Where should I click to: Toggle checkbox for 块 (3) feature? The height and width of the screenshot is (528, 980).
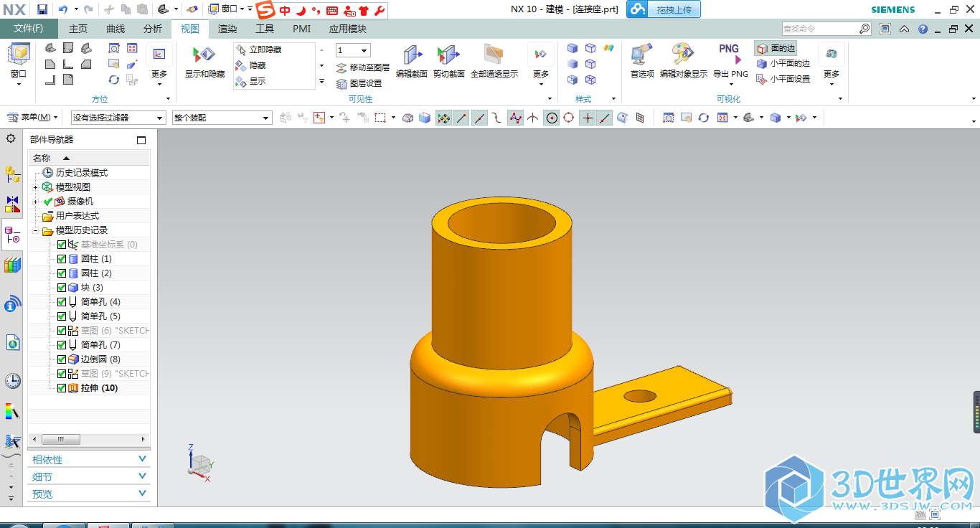pos(62,288)
